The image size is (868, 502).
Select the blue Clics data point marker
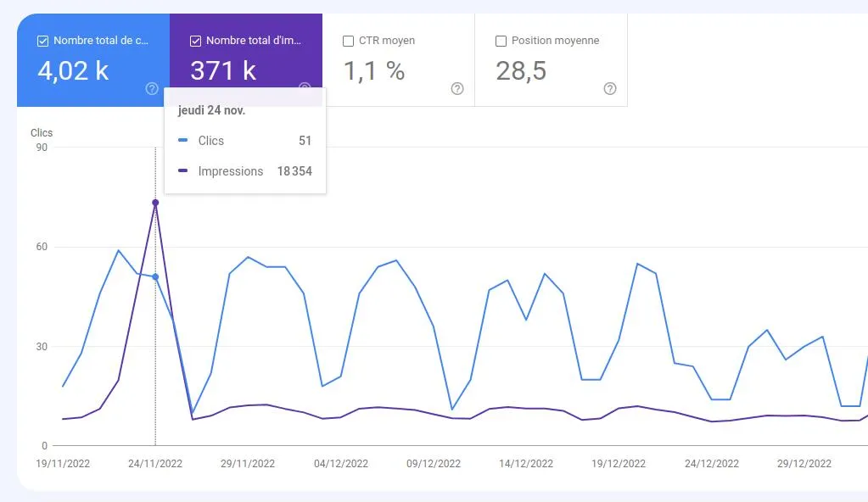pos(155,276)
